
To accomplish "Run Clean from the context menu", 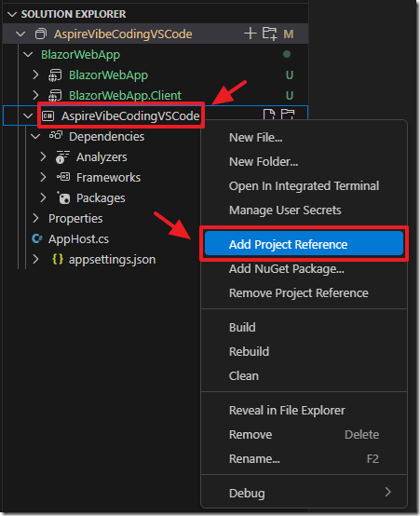I will (304, 375).
